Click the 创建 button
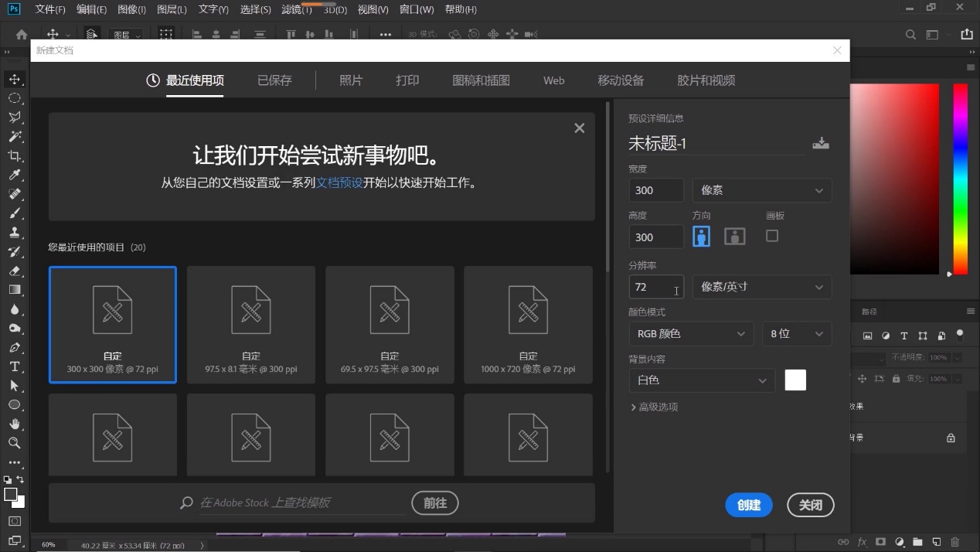This screenshot has width=980, height=552. (x=747, y=505)
